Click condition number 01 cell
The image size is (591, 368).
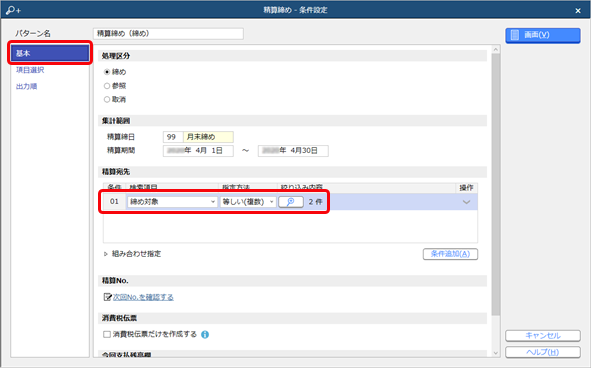(x=114, y=202)
